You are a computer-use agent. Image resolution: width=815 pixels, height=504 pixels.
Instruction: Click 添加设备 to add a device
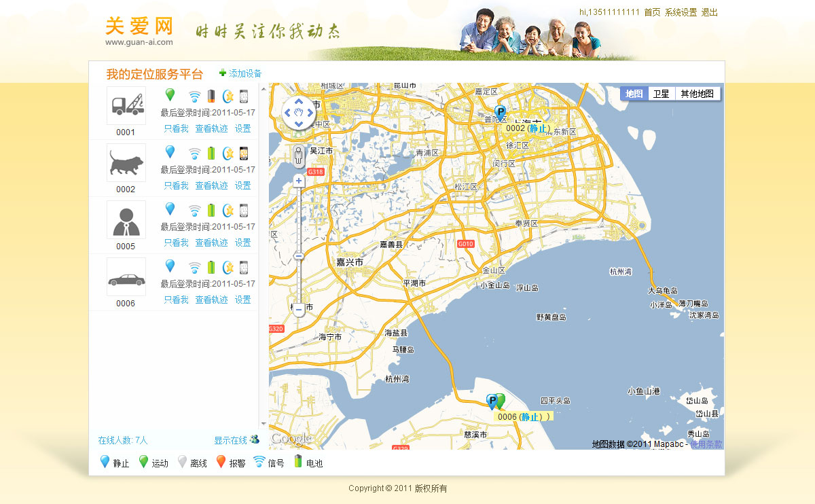coord(244,73)
